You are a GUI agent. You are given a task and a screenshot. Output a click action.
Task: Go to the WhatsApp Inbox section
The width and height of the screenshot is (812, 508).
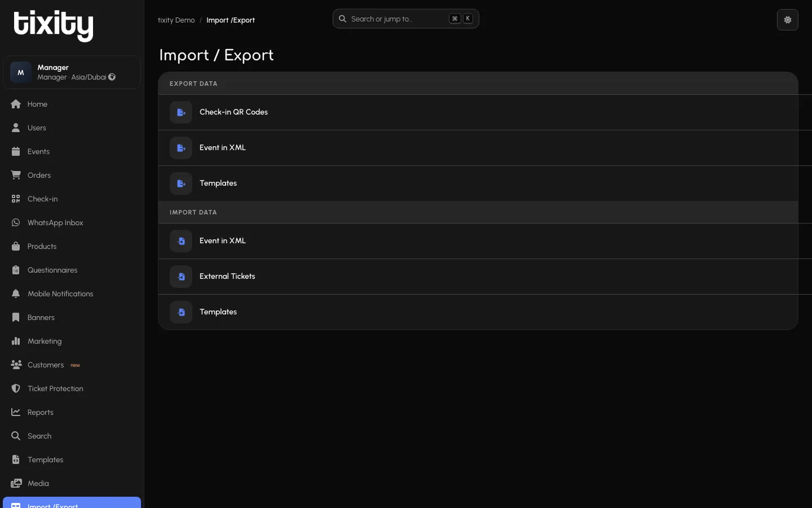click(72, 223)
